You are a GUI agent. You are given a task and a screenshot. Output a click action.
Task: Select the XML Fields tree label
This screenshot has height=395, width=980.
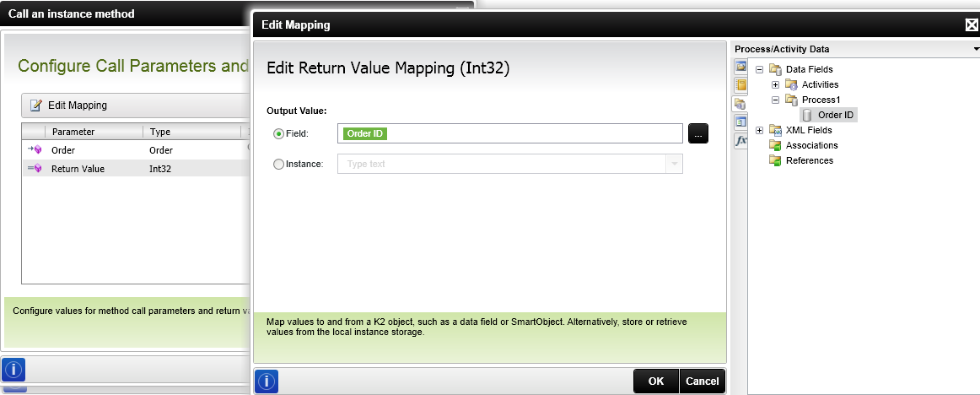tap(809, 130)
